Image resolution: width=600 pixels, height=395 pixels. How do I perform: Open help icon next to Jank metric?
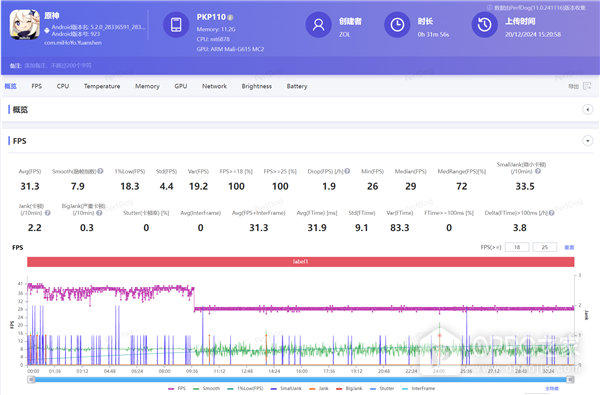click(x=47, y=213)
